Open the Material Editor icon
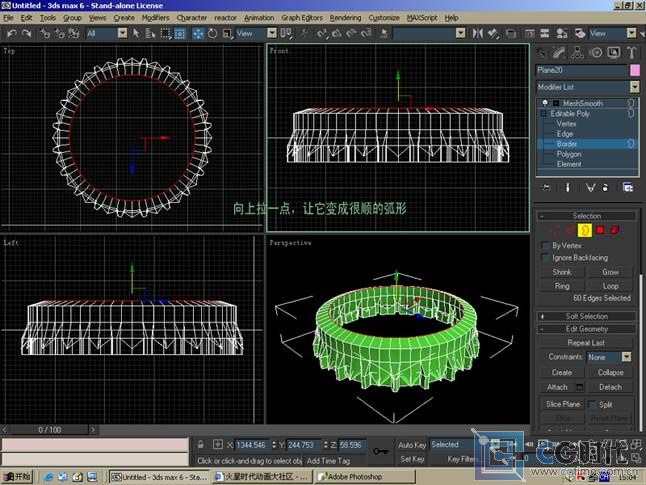The image size is (646, 485). [561, 33]
